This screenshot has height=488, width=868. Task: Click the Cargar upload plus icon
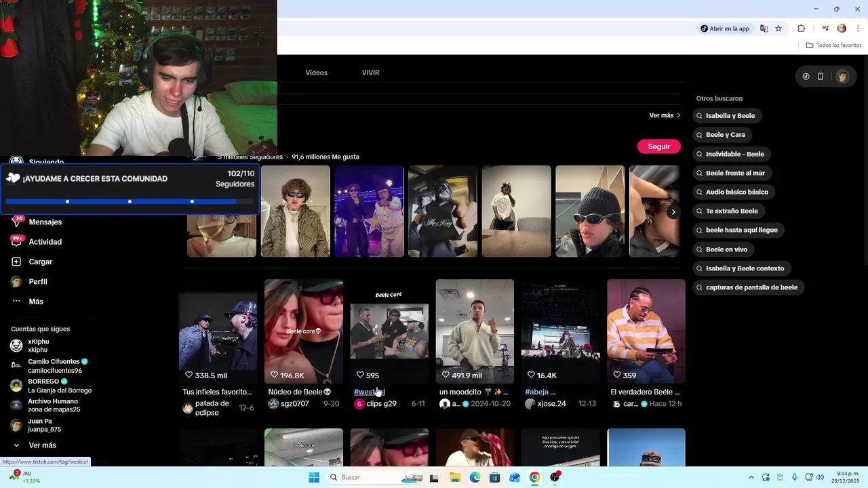click(16, 262)
